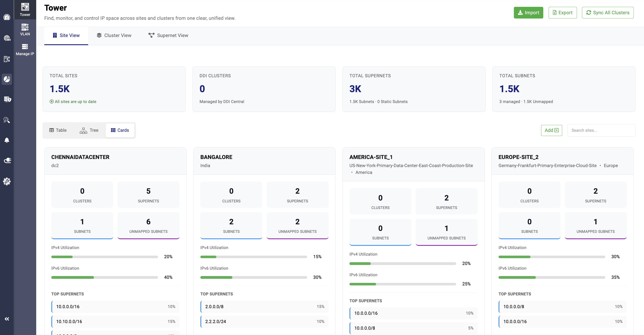This screenshot has width=644, height=335.
Task: Click the server shield security icon
Action: pyautogui.click(x=7, y=99)
